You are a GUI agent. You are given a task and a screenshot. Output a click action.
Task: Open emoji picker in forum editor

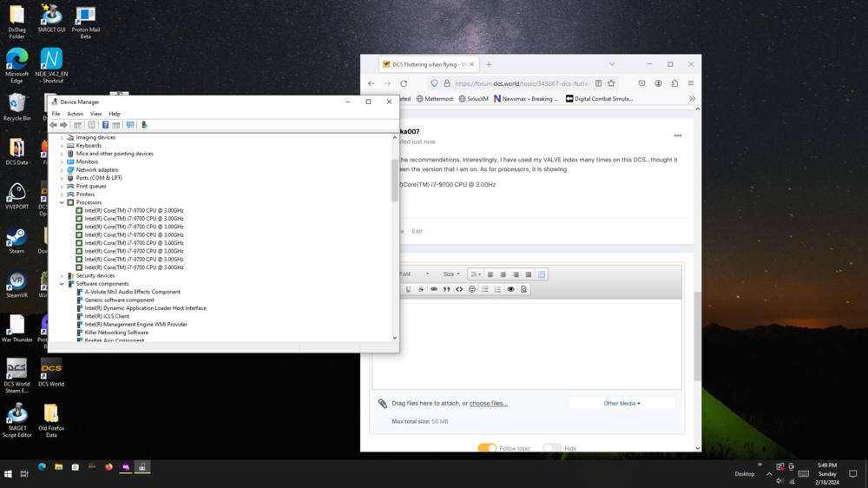pyautogui.click(x=472, y=289)
